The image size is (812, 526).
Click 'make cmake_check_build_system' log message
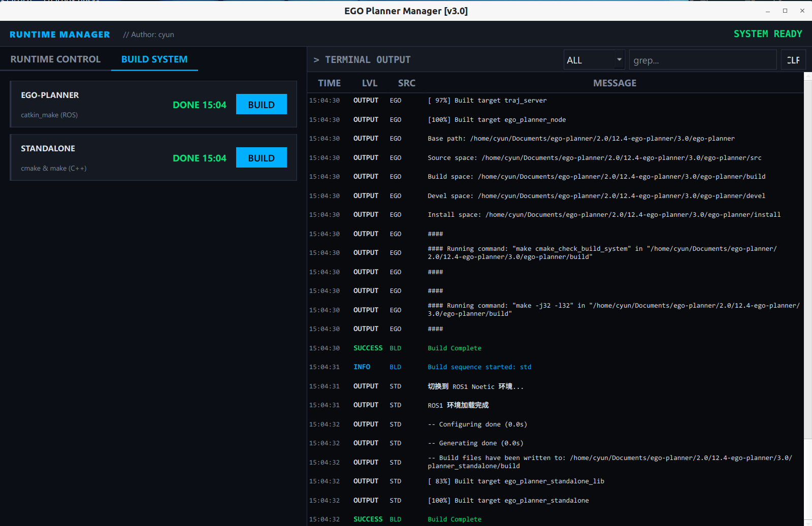tap(602, 253)
